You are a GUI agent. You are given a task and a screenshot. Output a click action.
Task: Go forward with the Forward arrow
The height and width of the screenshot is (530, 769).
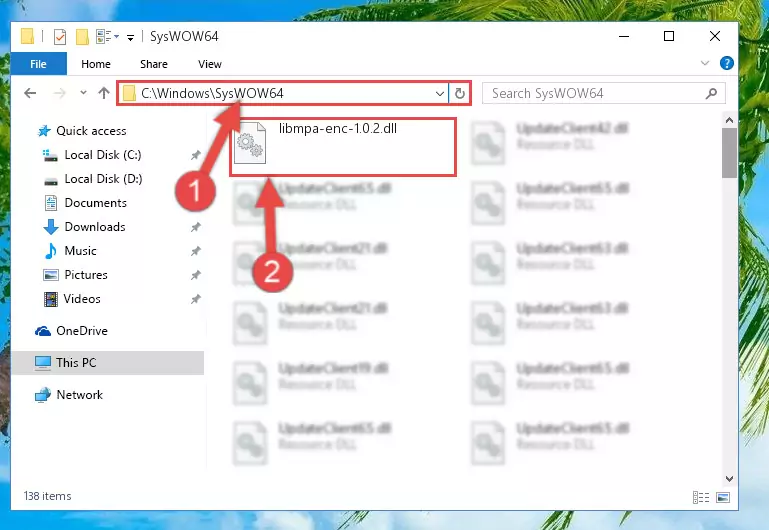pyautogui.click(x=59, y=93)
